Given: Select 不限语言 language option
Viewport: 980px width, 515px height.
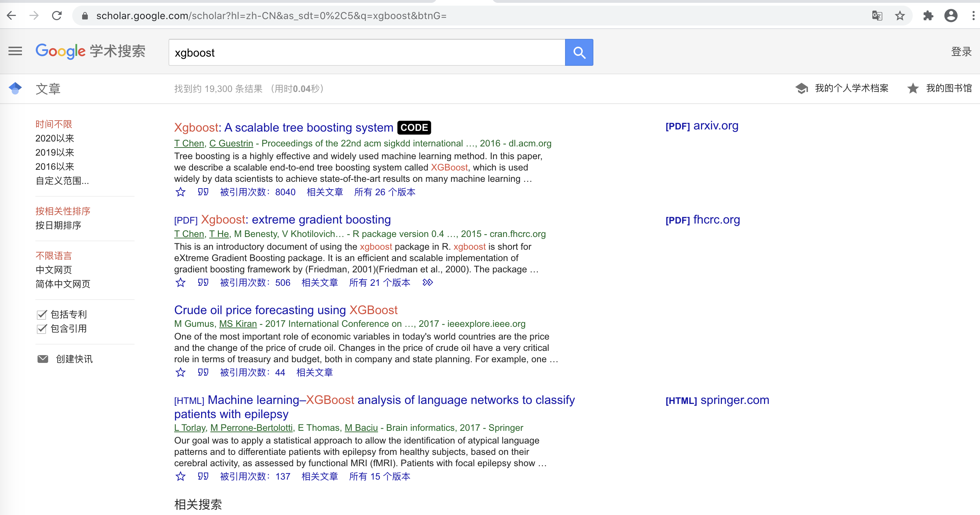Looking at the screenshot, I should pyautogui.click(x=54, y=256).
